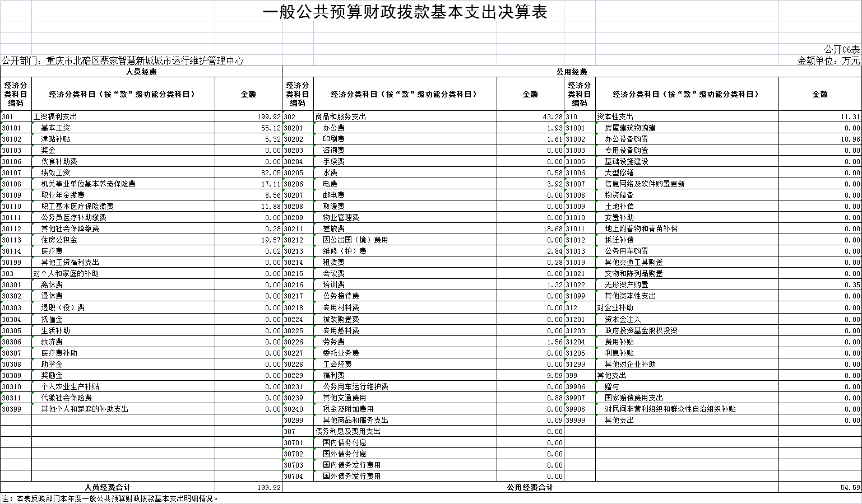Select the 福利费 amount 9.59
The image size is (862, 504).
click(x=530, y=375)
